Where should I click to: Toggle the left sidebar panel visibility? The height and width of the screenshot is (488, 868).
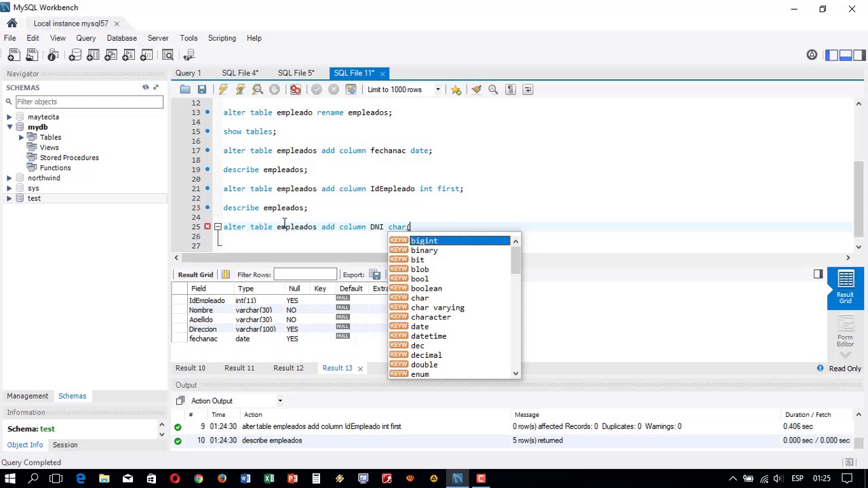[x=832, y=55]
